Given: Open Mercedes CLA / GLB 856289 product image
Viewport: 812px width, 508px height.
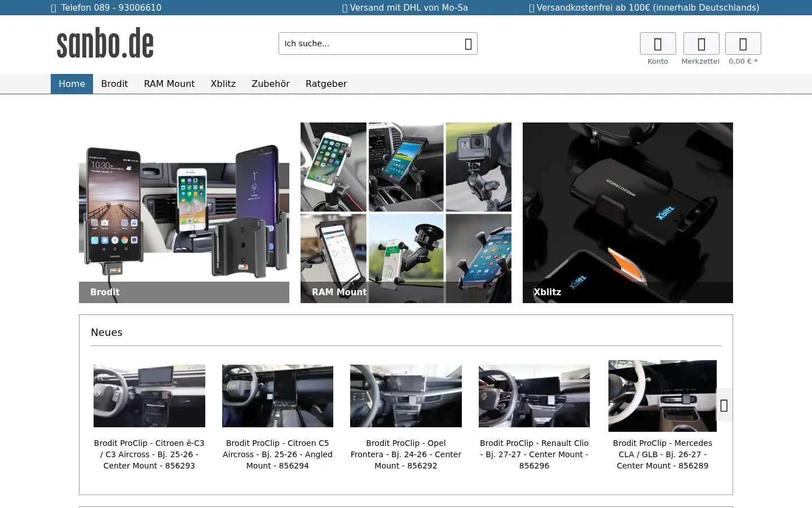Looking at the screenshot, I should (x=663, y=396).
